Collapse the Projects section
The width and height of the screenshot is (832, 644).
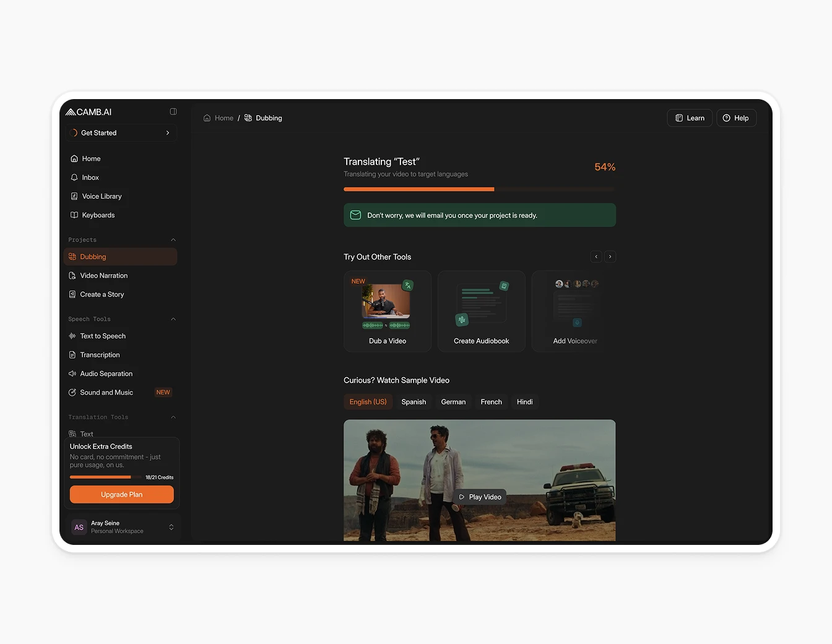pos(173,240)
